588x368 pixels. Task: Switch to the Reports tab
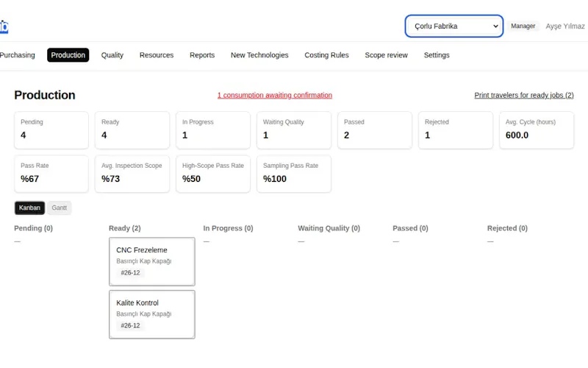click(202, 55)
